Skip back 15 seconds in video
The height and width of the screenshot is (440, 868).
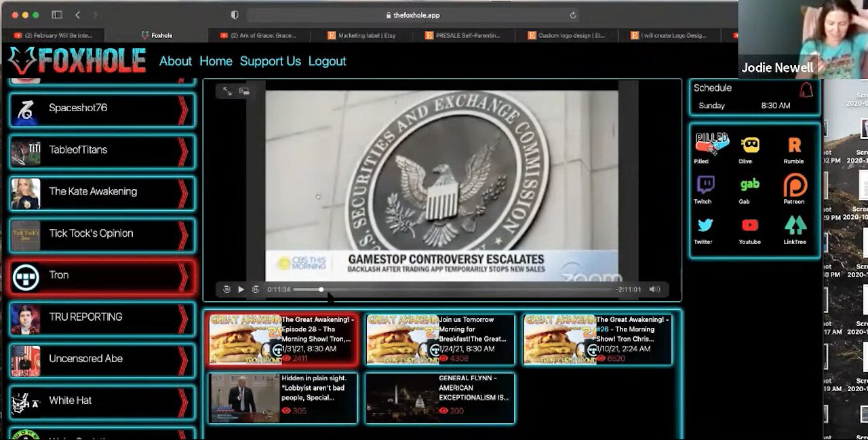tap(226, 289)
